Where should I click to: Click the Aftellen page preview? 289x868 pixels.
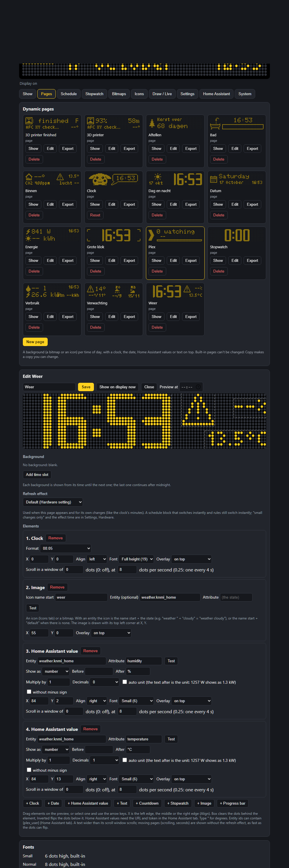(175, 123)
